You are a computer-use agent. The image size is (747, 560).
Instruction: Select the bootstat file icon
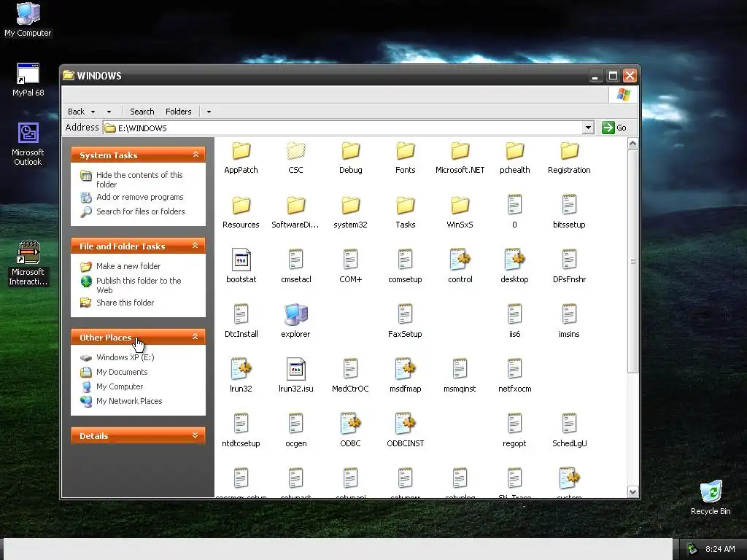241,260
